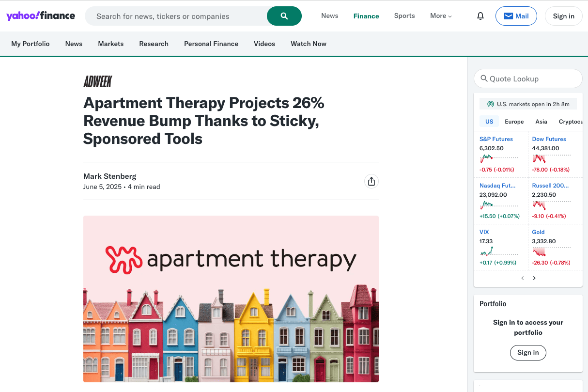Click the Sign in button in Portfolio

click(x=528, y=352)
